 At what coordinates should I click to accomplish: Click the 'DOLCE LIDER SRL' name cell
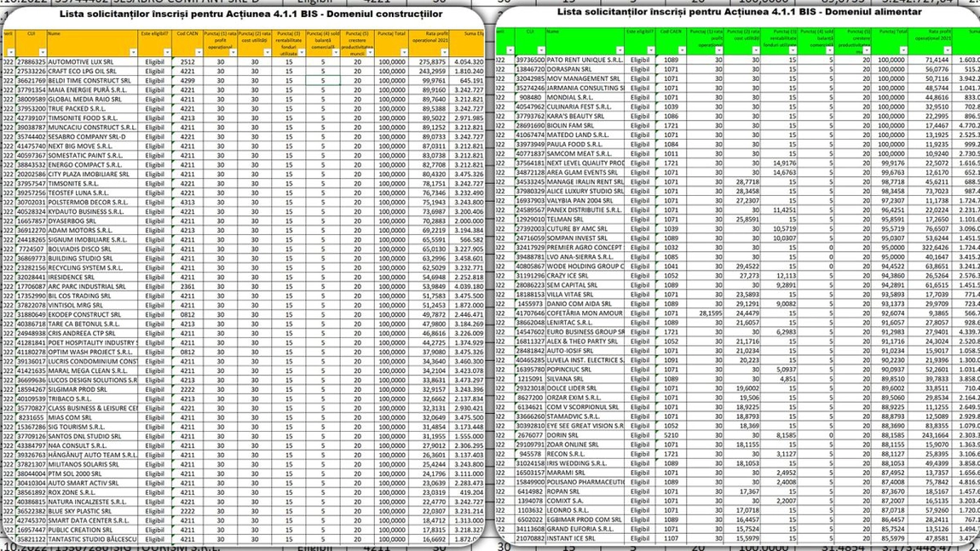[x=585, y=388]
